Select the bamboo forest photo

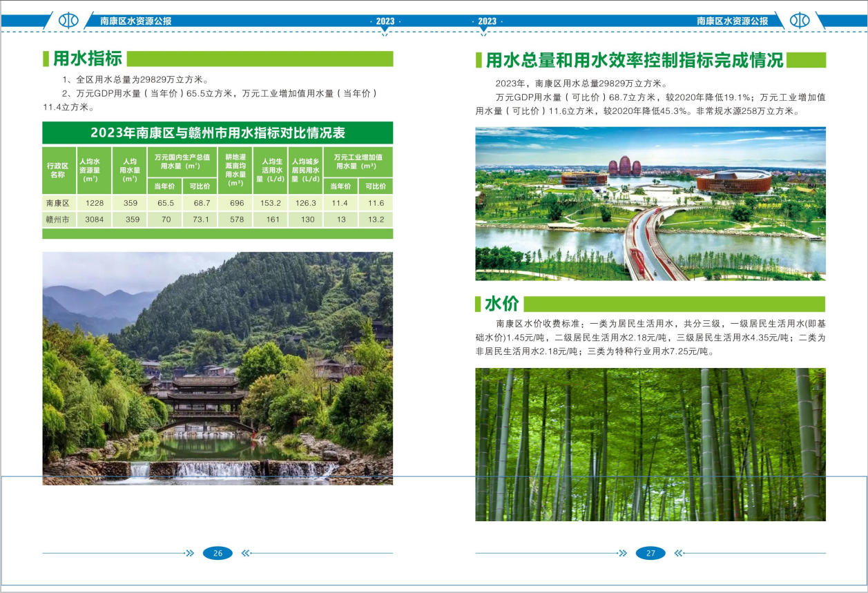[650, 444]
